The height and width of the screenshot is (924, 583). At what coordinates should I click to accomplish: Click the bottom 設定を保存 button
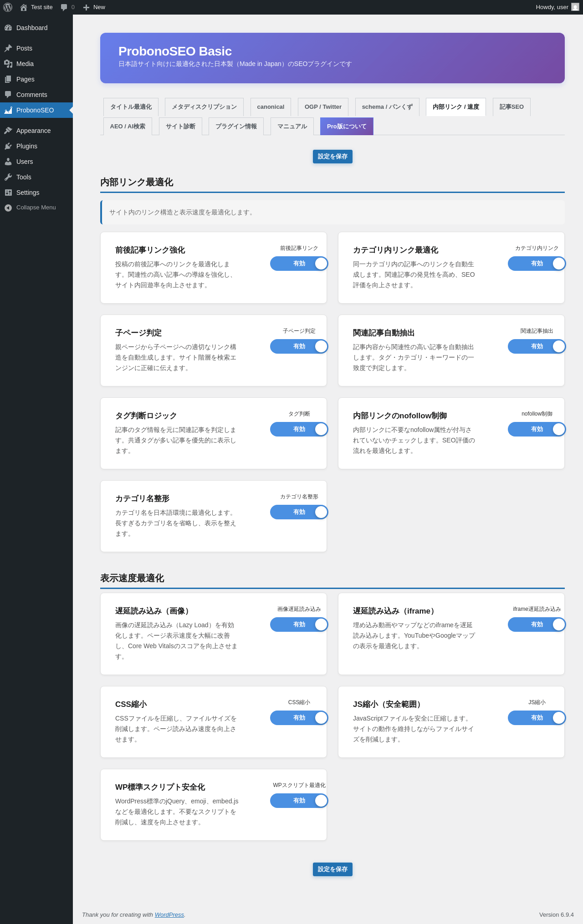pos(332,869)
